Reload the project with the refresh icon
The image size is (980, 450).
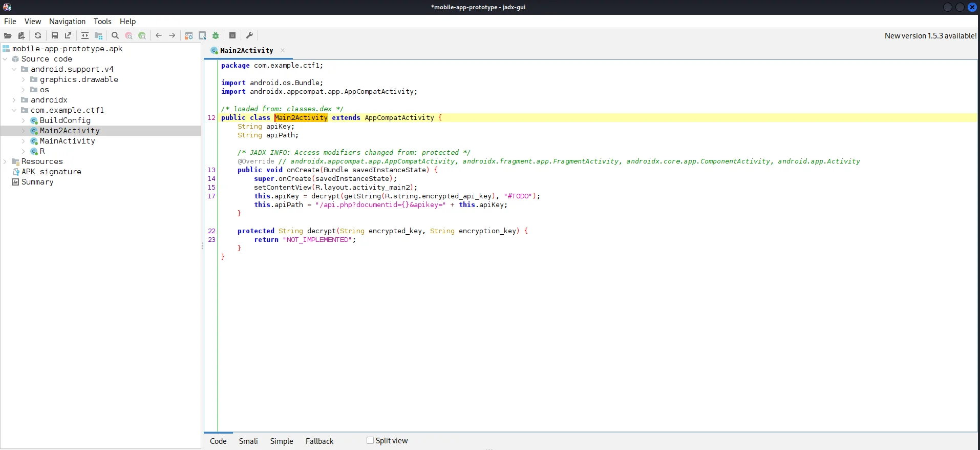tap(38, 35)
